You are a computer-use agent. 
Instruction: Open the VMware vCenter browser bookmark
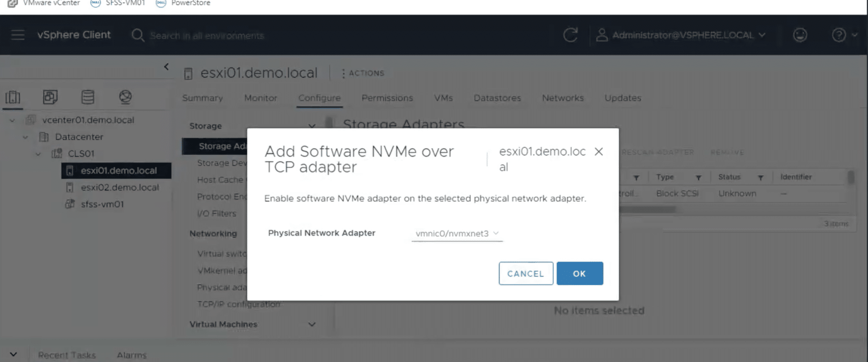(44, 3)
